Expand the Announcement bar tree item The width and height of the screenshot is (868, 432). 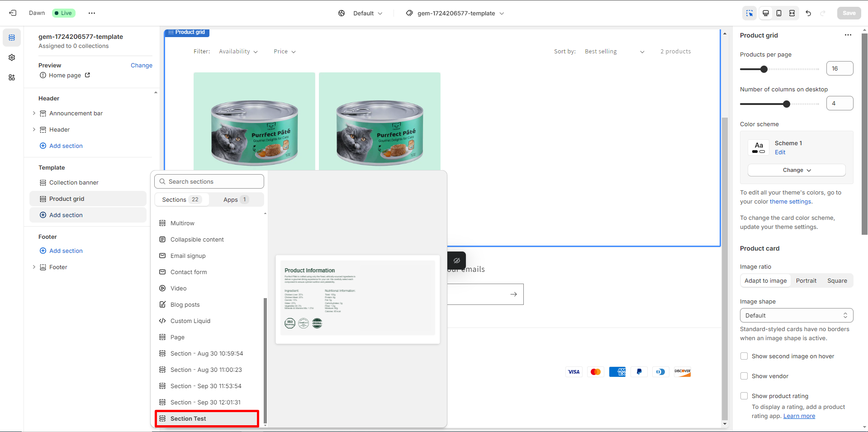click(34, 113)
